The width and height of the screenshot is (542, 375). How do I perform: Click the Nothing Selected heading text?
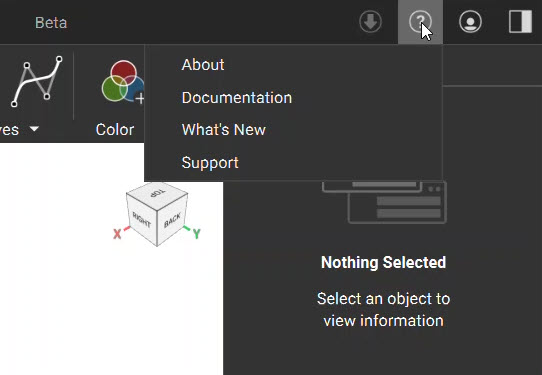[x=383, y=262]
